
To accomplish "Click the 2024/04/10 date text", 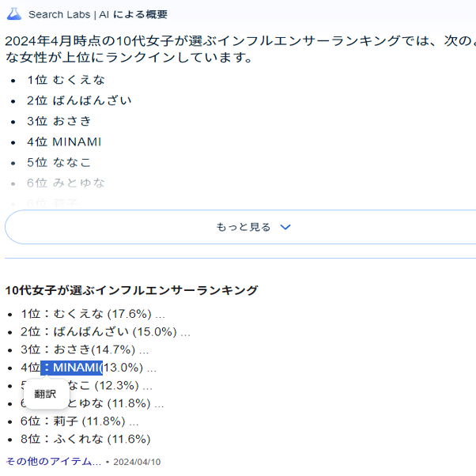I will (137, 462).
